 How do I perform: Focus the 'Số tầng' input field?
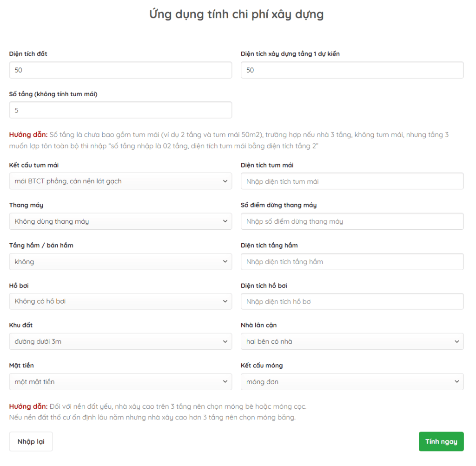120,110
